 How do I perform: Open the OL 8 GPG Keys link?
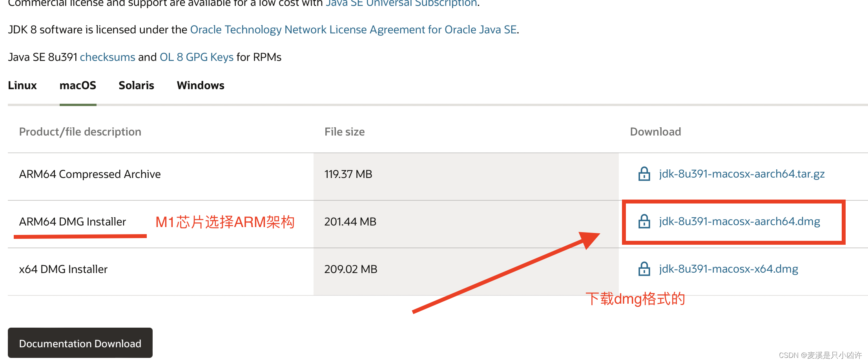click(196, 57)
